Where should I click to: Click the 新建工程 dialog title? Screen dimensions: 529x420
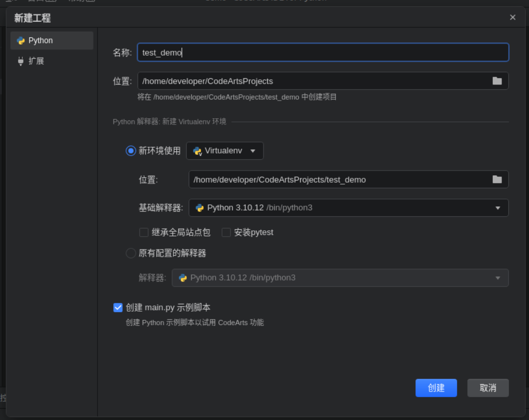[x=32, y=18]
